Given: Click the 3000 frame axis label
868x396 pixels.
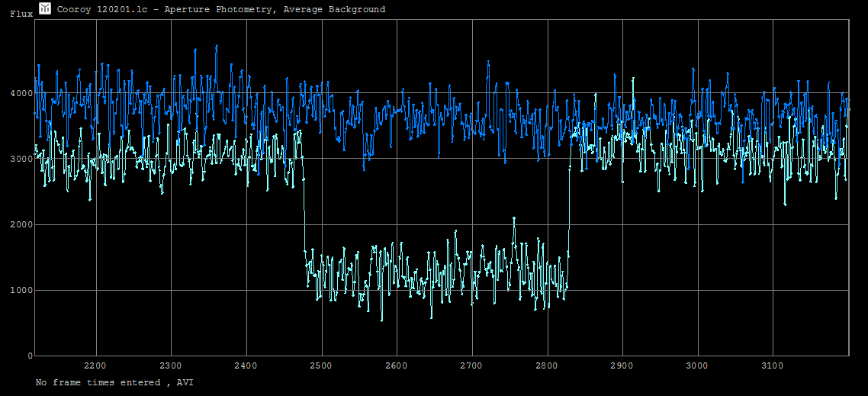Looking at the screenshot, I should 697,366.
